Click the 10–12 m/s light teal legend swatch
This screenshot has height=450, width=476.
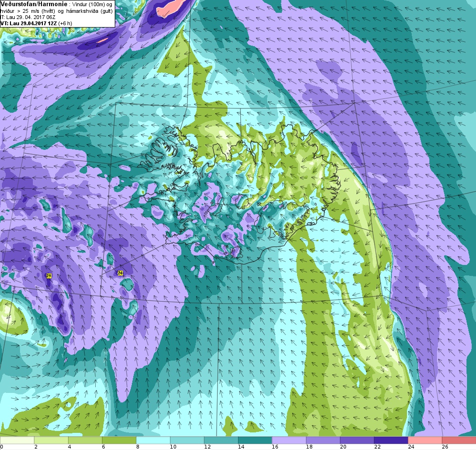pyautogui.click(x=187, y=440)
